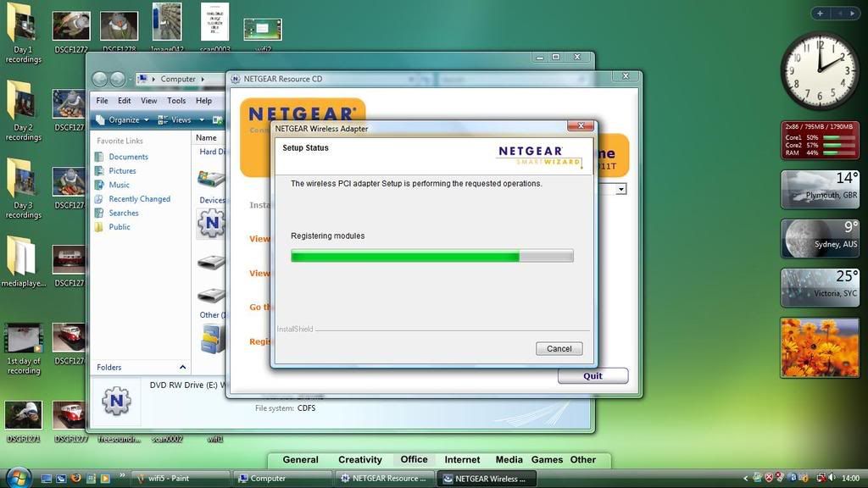The image size is (868, 488).
Task: Expand the Views dropdown arrow in Explorer
Action: point(202,120)
